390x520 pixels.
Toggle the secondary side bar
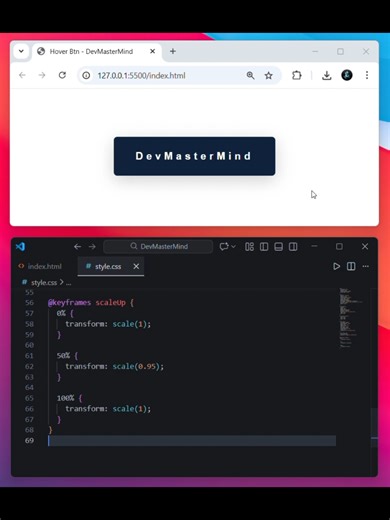[293, 247]
